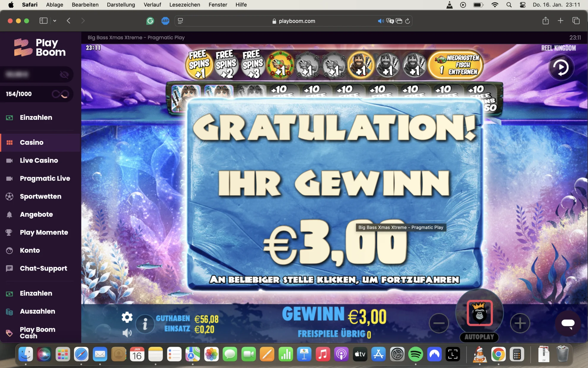The width and height of the screenshot is (588, 368).
Task: Hide the balance with eye icon
Action: (64, 74)
